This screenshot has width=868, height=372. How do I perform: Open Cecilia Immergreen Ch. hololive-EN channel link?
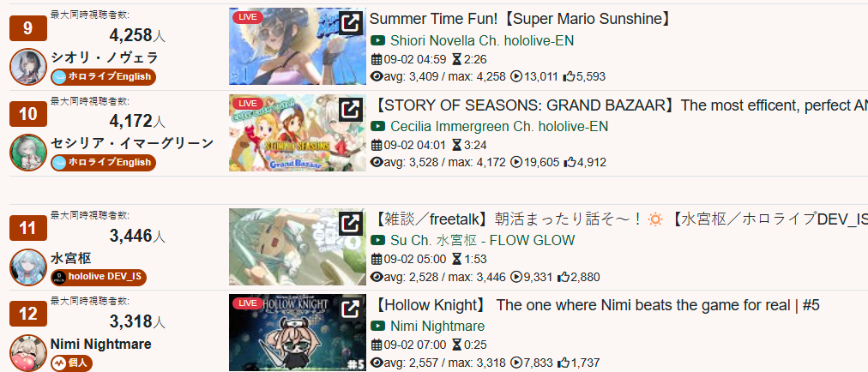(x=499, y=127)
